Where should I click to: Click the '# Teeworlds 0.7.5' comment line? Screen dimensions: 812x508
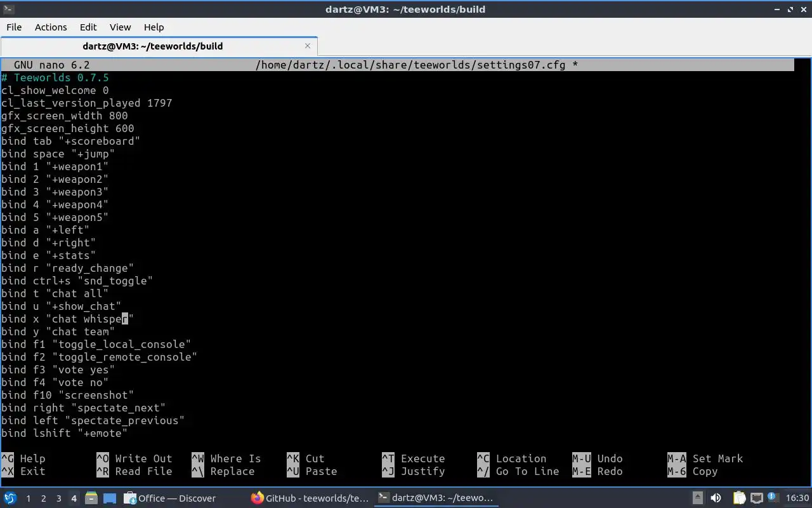(55, 77)
